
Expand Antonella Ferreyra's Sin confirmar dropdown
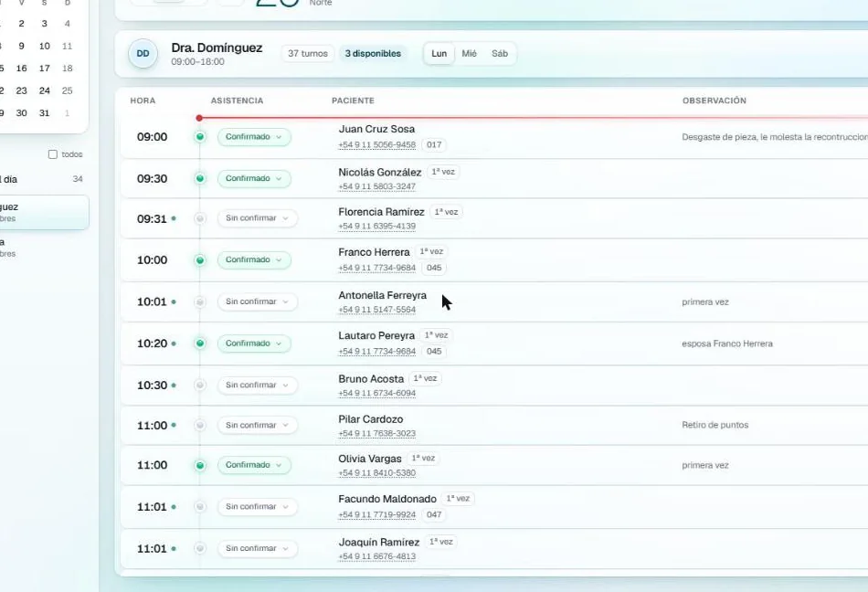[258, 301]
